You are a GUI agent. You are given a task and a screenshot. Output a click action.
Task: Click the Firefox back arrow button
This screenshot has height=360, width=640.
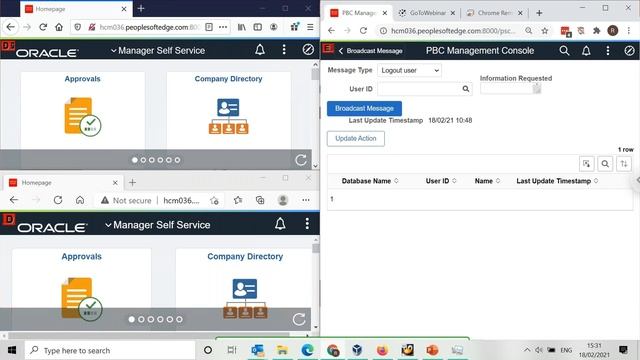point(11,27)
